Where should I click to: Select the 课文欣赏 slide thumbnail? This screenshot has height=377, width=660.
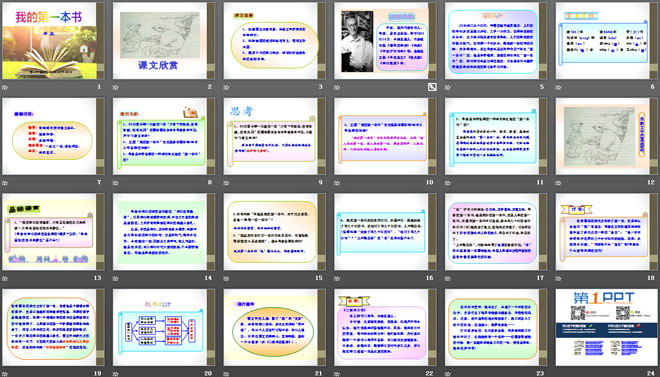click(164, 41)
